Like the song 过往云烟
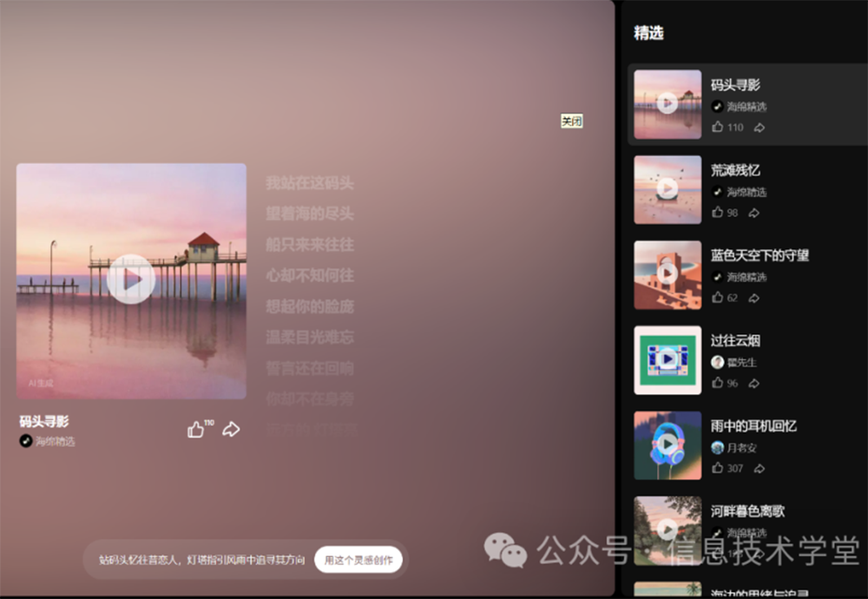 [718, 383]
